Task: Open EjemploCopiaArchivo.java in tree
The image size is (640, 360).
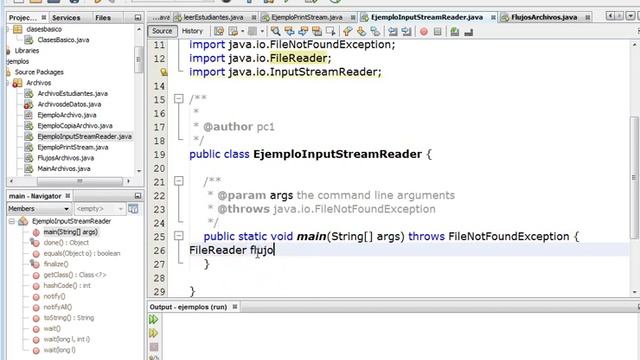Action: point(75,126)
